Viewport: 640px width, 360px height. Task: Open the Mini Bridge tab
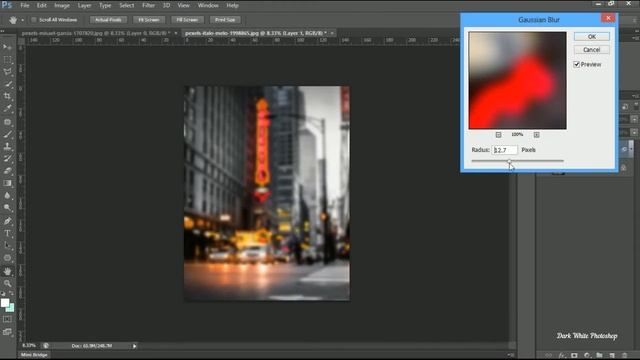coord(34,355)
